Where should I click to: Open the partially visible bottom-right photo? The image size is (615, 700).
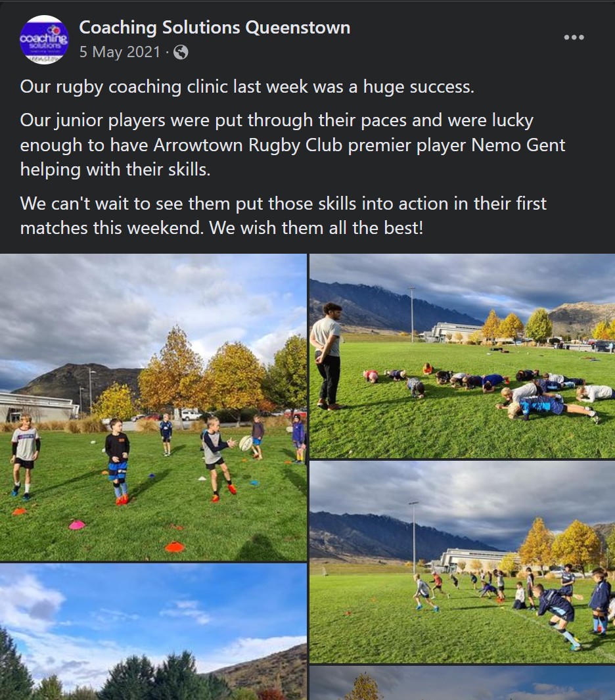pos(463,683)
